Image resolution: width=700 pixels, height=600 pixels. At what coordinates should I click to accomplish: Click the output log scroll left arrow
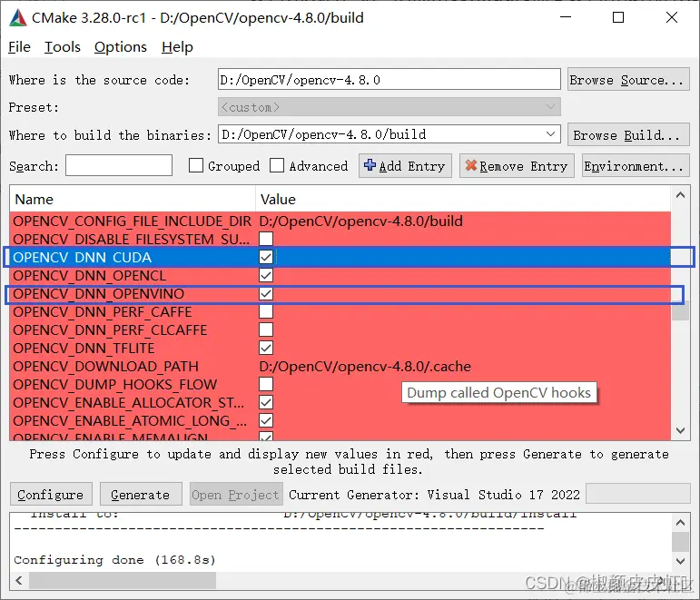coord(19,580)
